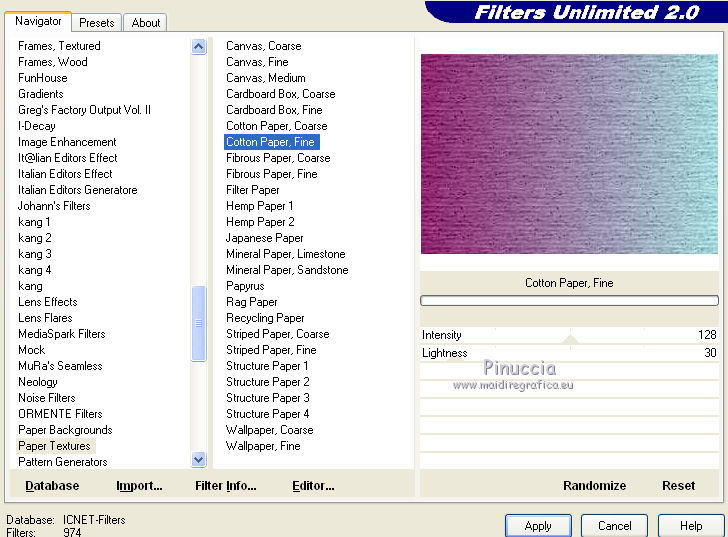Select the highlighted Cotton Paper, Fine filter

click(x=272, y=142)
